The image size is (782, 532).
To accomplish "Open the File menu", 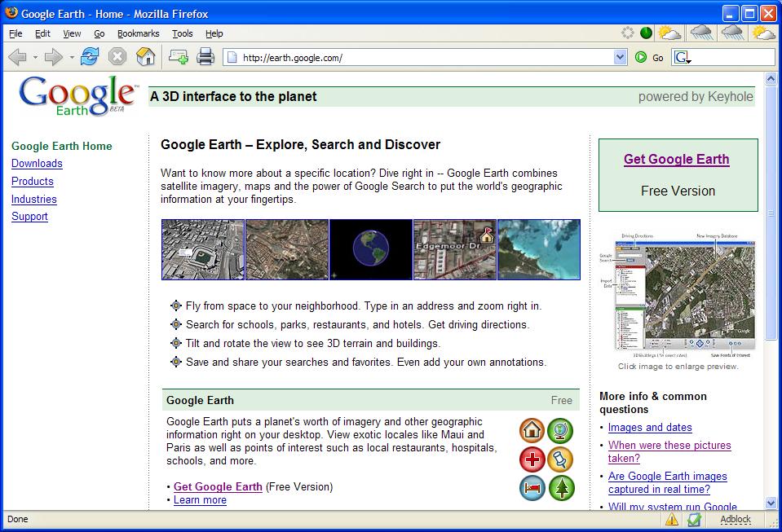I will [x=15, y=33].
